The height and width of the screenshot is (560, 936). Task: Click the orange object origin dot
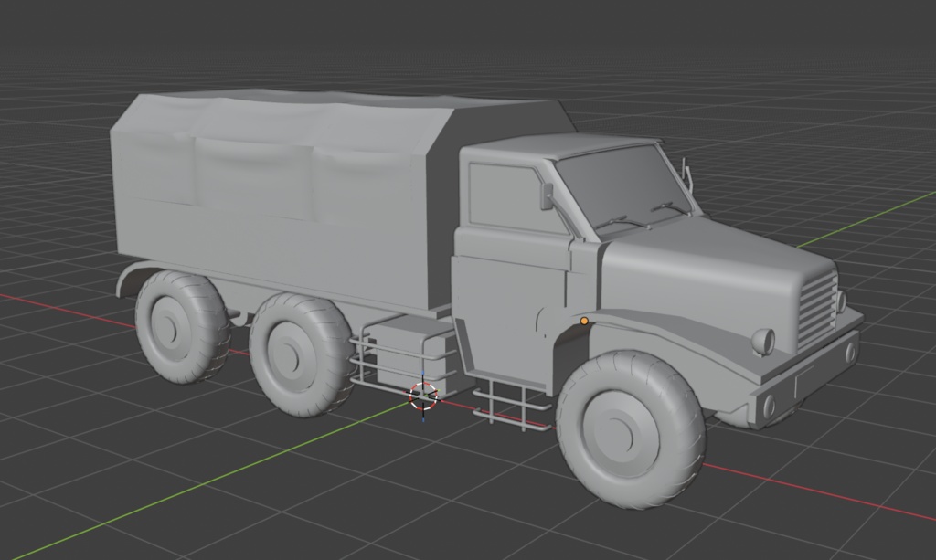click(x=584, y=322)
